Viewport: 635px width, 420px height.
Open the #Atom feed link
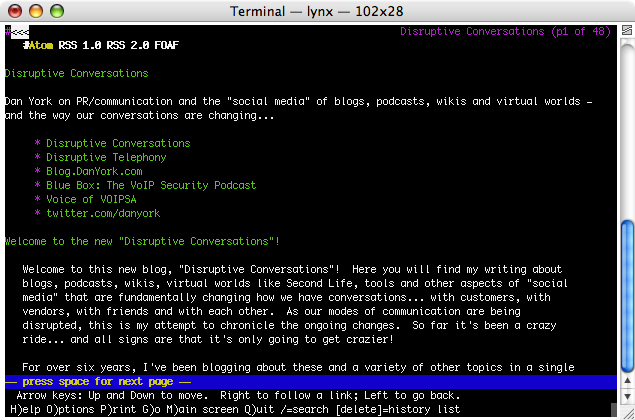[x=40, y=45]
